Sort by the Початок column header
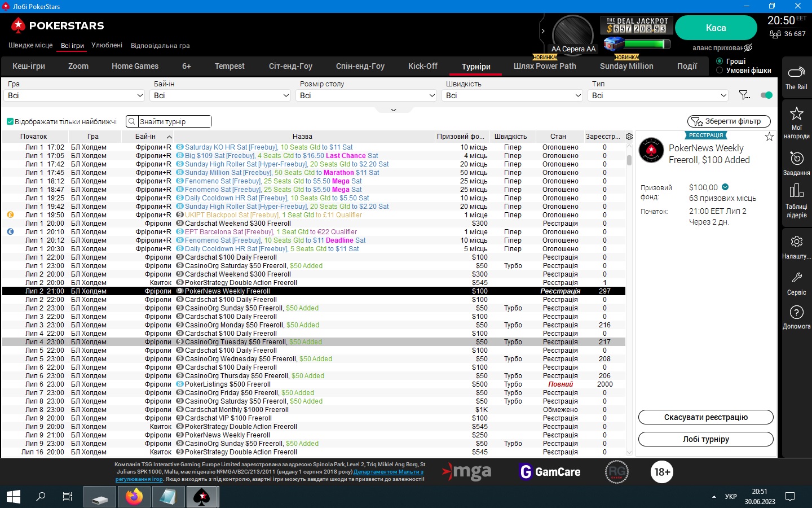This screenshot has width=812, height=508. pyautogui.click(x=34, y=137)
